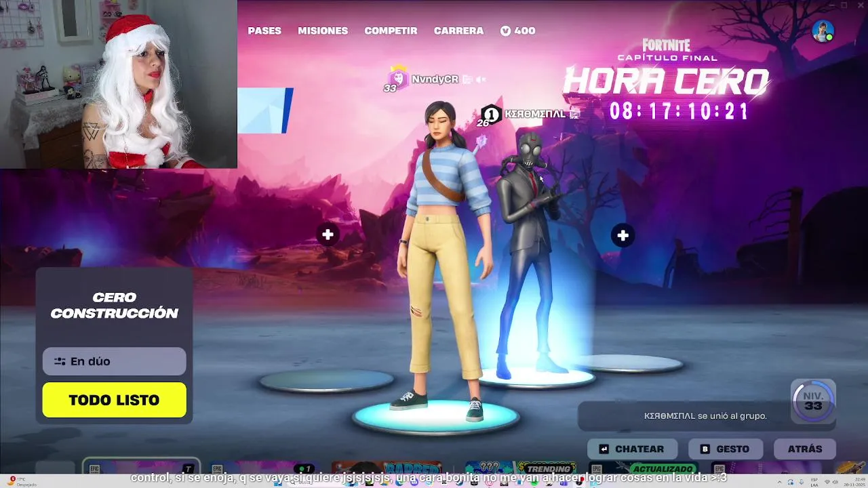Open the profile avatar at top right
The width and height of the screenshot is (868, 488).
pos(823,30)
